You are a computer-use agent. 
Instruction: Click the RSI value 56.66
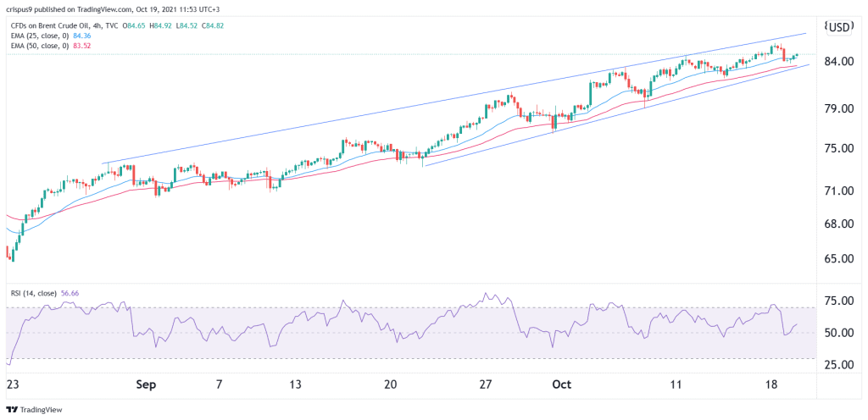click(x=70, y=293)
